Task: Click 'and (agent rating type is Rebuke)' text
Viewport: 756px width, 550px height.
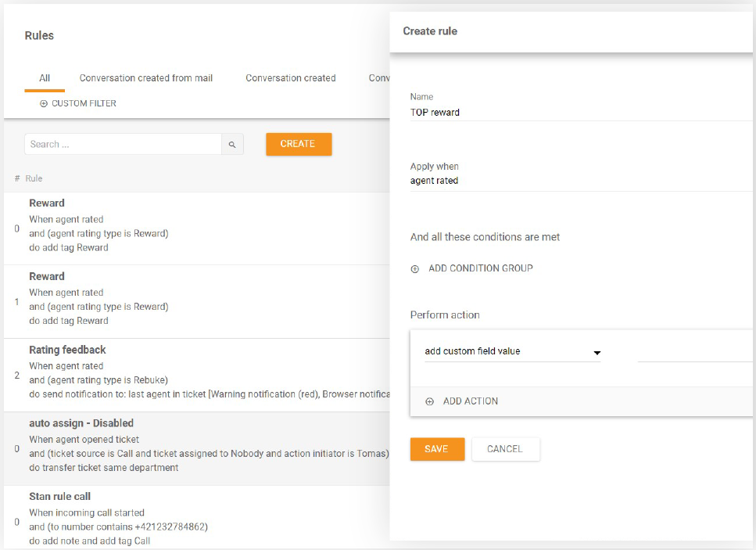Action: pos(99,380)
